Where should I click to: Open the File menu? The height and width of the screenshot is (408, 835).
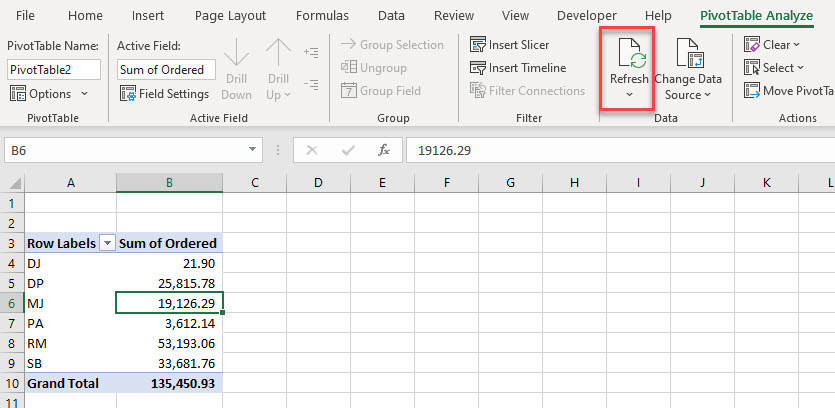click(x=25, y=16)
